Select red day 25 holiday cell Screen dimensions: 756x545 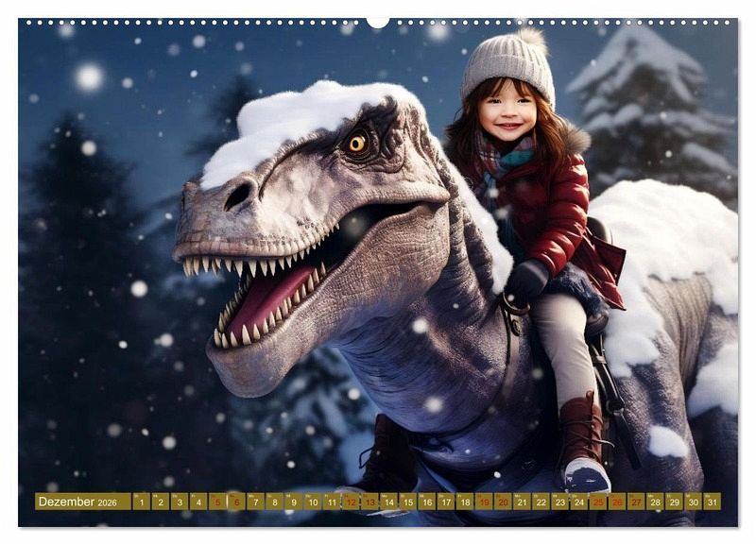click(x=597, y=502)
